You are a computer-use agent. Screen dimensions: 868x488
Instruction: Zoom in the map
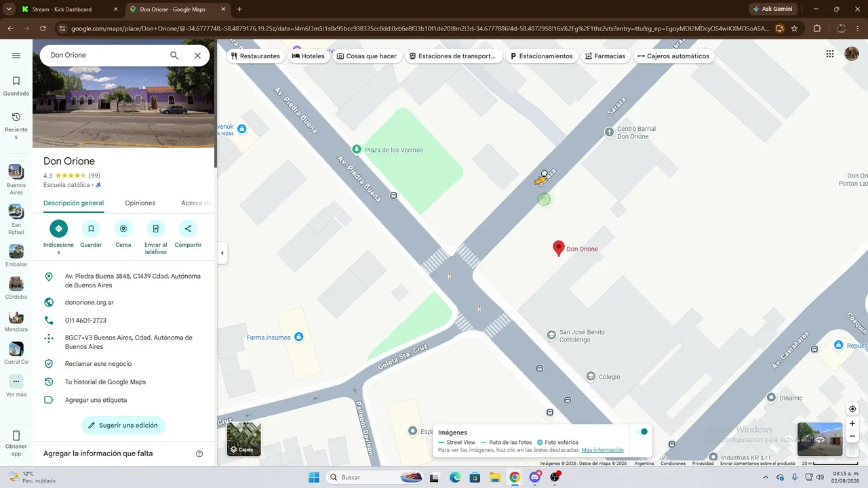tap(852, 424)
